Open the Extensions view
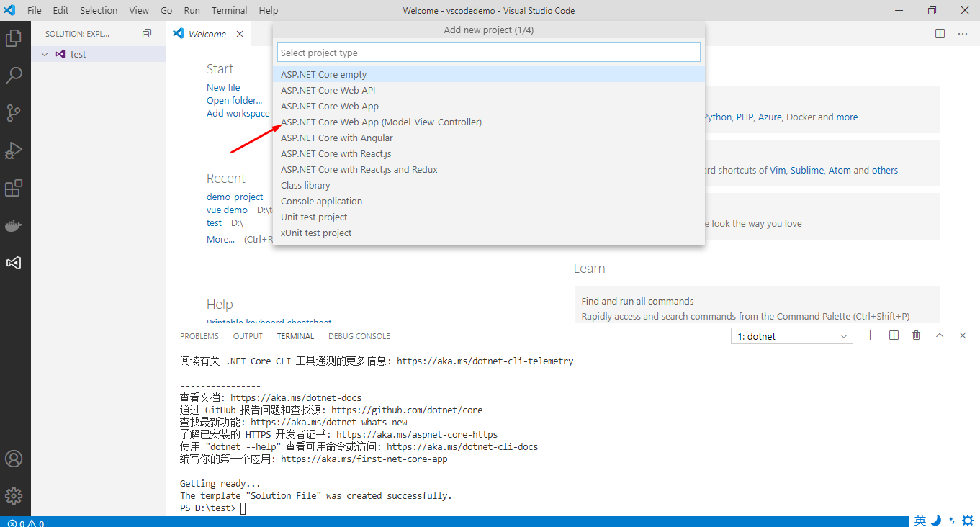The height and width of the screenshot is (527, 980). pyautogui.click(x=14, y=188)
